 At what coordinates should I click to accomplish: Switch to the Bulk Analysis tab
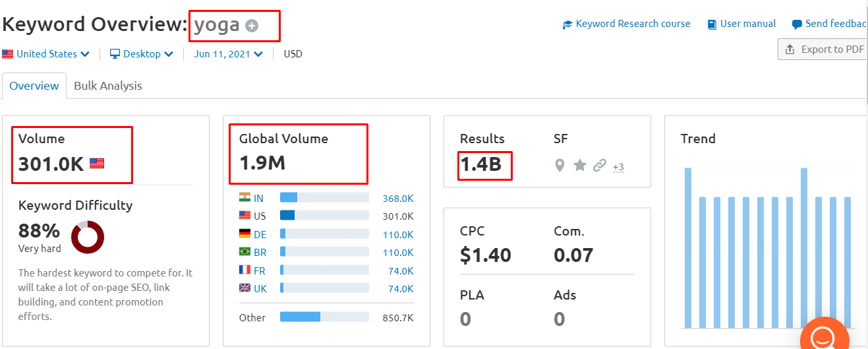pos(108,86)
